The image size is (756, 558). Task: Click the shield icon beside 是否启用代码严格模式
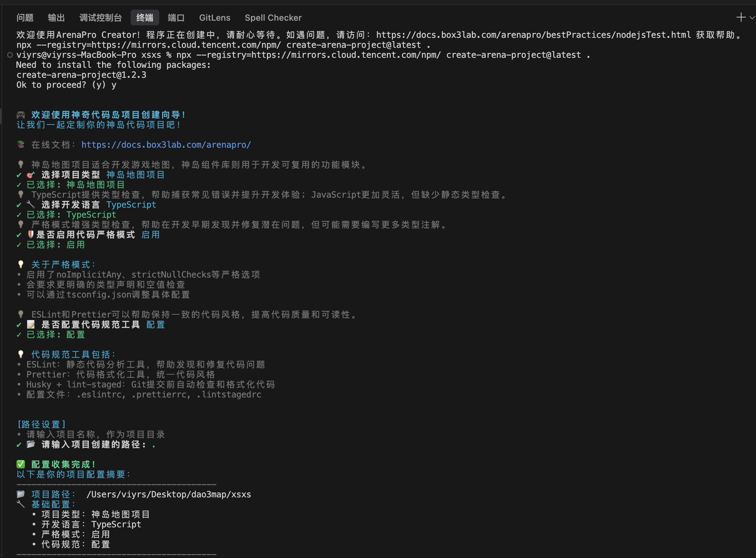pos(31,234)
